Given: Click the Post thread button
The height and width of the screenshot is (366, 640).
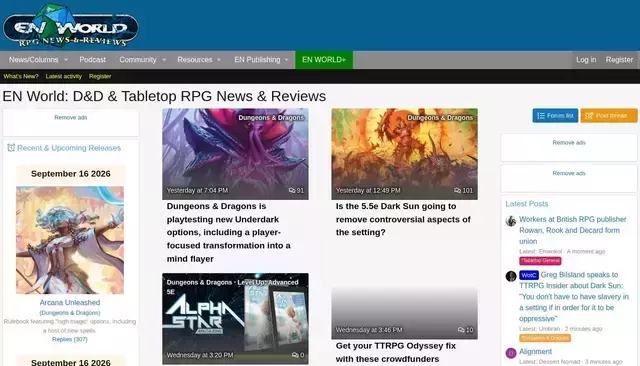Looking at the screenshot, I should [x=609, y=116].
